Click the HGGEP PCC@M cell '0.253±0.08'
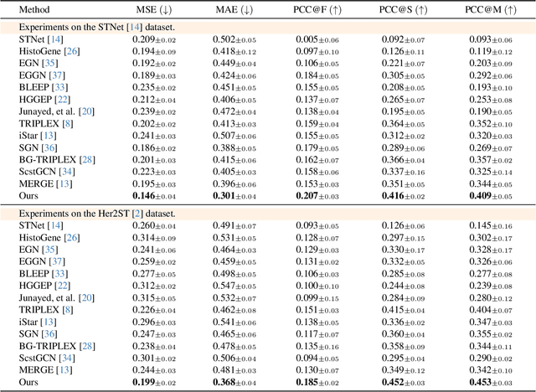Viewport: 536px width, 392px height. 491,100
